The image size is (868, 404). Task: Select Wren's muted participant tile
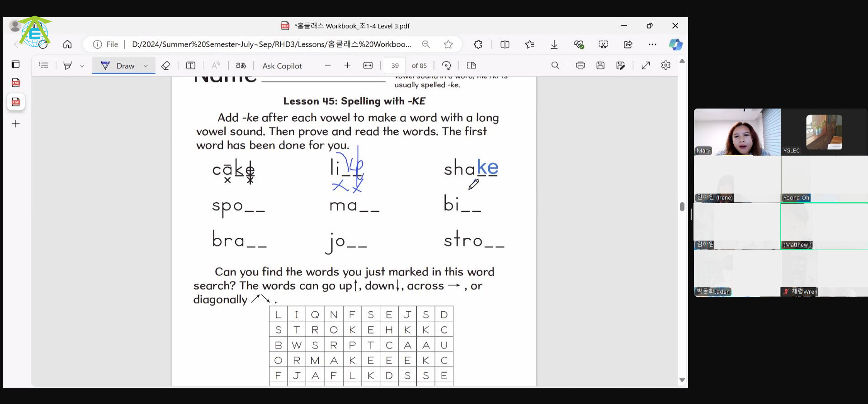[x=824, y=273]
